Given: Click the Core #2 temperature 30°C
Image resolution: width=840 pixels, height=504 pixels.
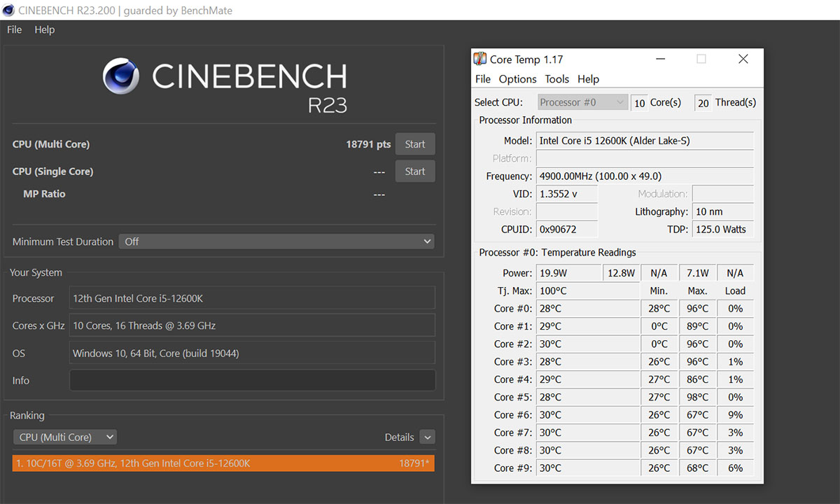Looking at the screenshot, I should pyautogui.click(x=587, y=344).
